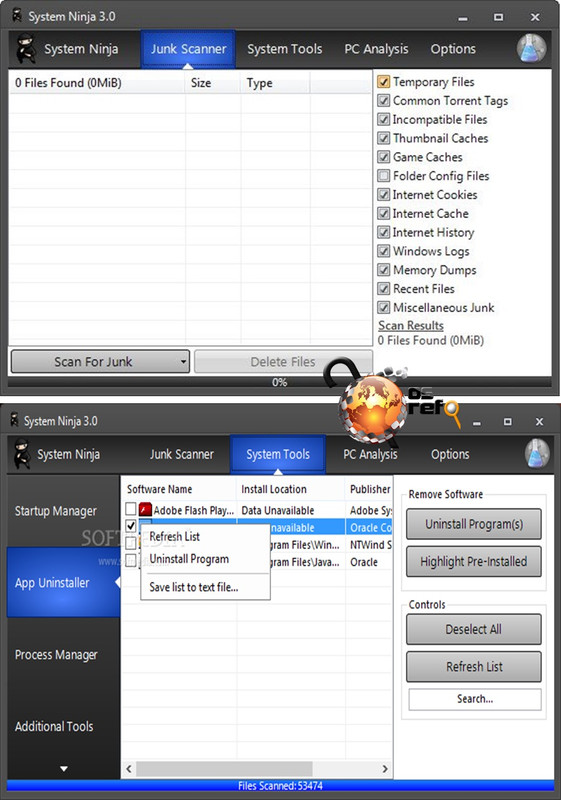This screenshot has width=561, height=800.
Task: Sort by the Type column header
Action: 275,83
